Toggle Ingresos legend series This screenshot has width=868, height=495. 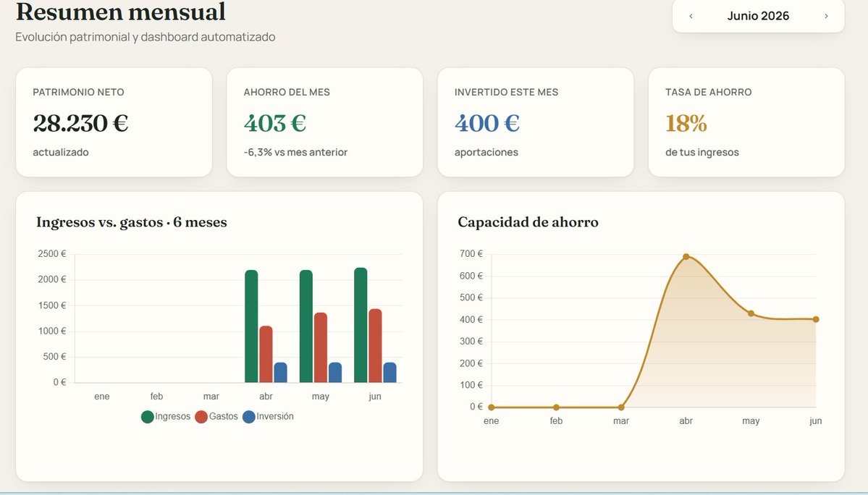(166, 416)
